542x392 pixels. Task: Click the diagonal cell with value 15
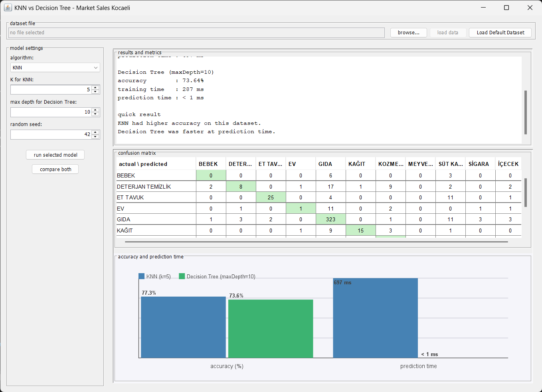pyautogui.click(x=361, y=230)
